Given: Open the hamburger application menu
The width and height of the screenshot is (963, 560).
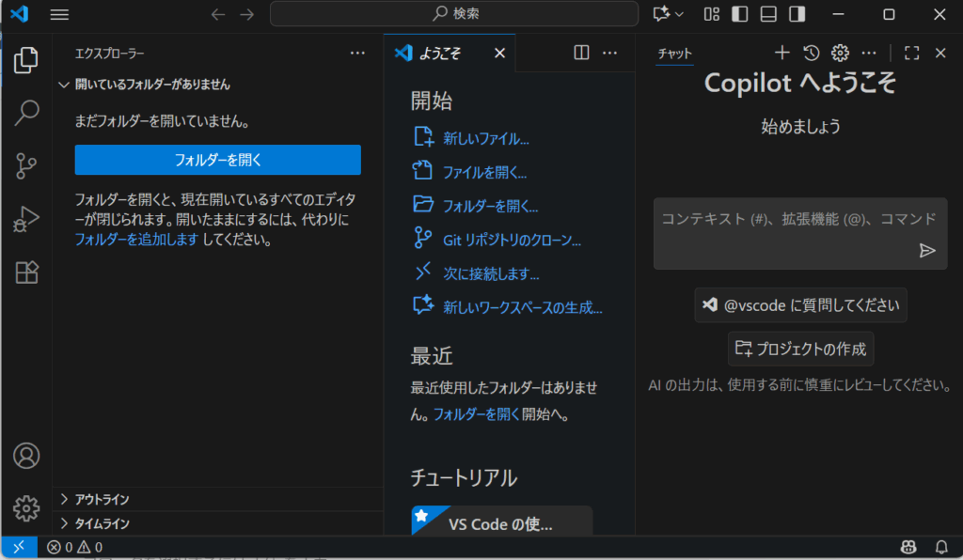Looking at the screenshot, I should (59, 14).
